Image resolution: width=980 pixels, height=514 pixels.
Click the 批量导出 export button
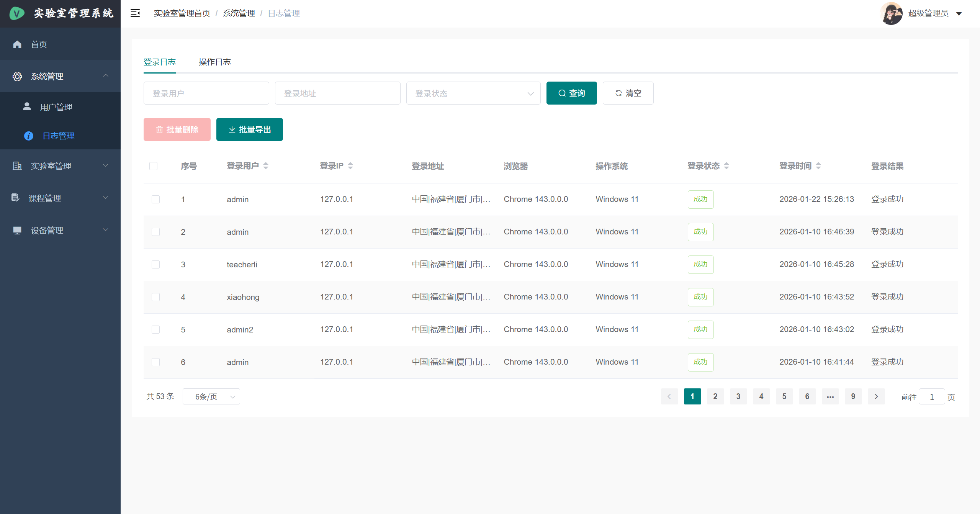tap(249, 130)
